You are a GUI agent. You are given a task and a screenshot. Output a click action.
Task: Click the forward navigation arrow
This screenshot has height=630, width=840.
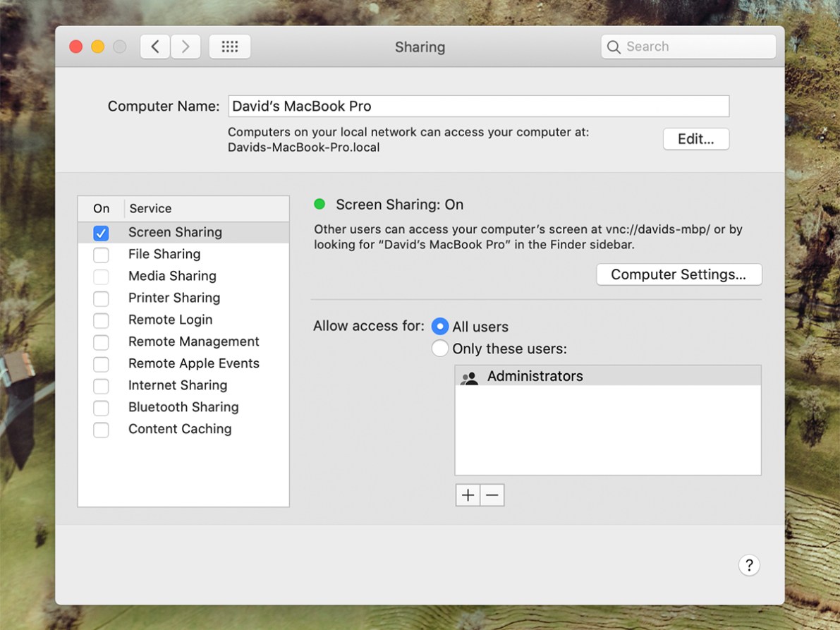point(185,46)
